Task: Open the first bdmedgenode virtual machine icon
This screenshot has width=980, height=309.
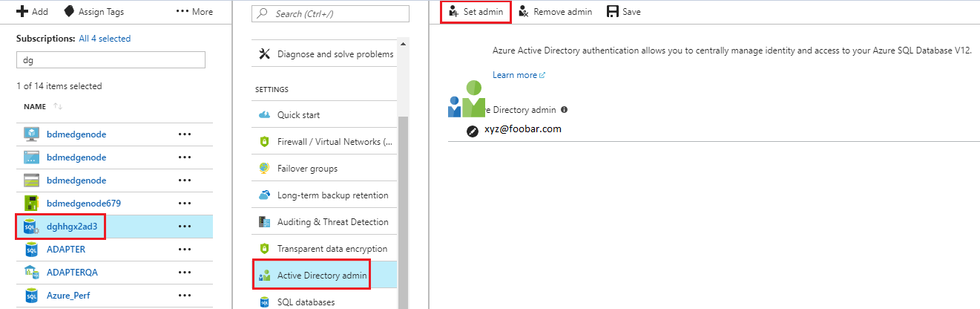Action: coord(31,134)
